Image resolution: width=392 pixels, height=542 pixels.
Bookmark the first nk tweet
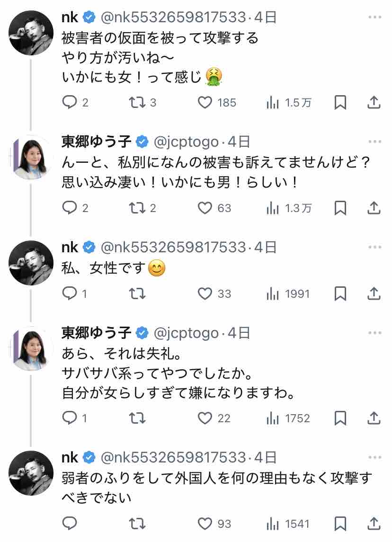tap(340, 102)
